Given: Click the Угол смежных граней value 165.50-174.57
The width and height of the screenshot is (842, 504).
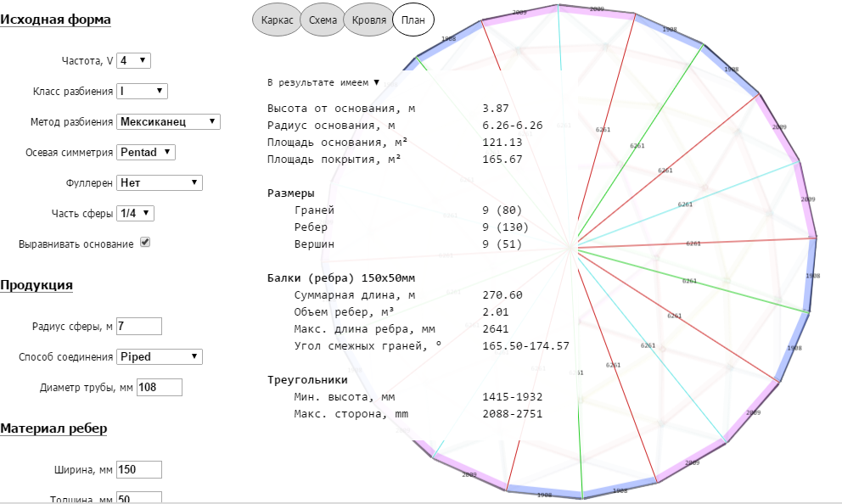Looking at the screenshot, I should 525,346.
